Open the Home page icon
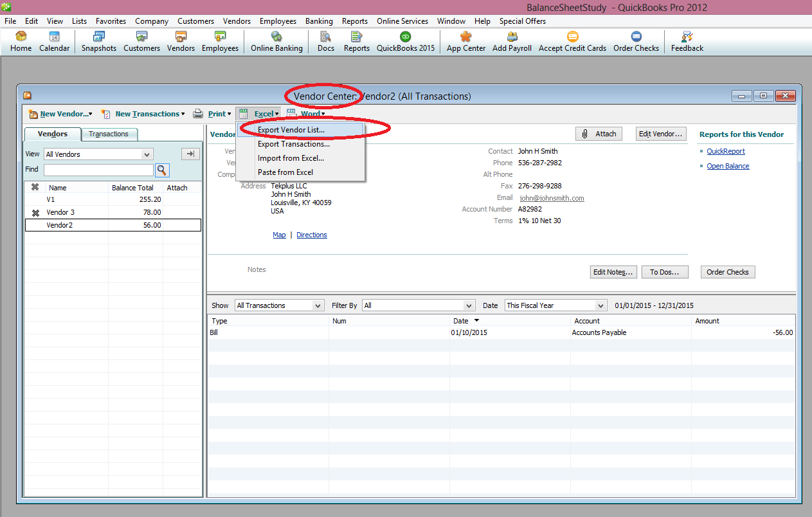This screenshot has height=517, width=812. coord(20,41)
